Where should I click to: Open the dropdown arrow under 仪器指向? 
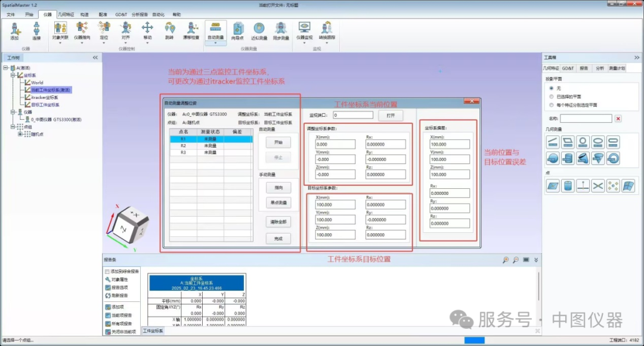click(x=82, y=43)
